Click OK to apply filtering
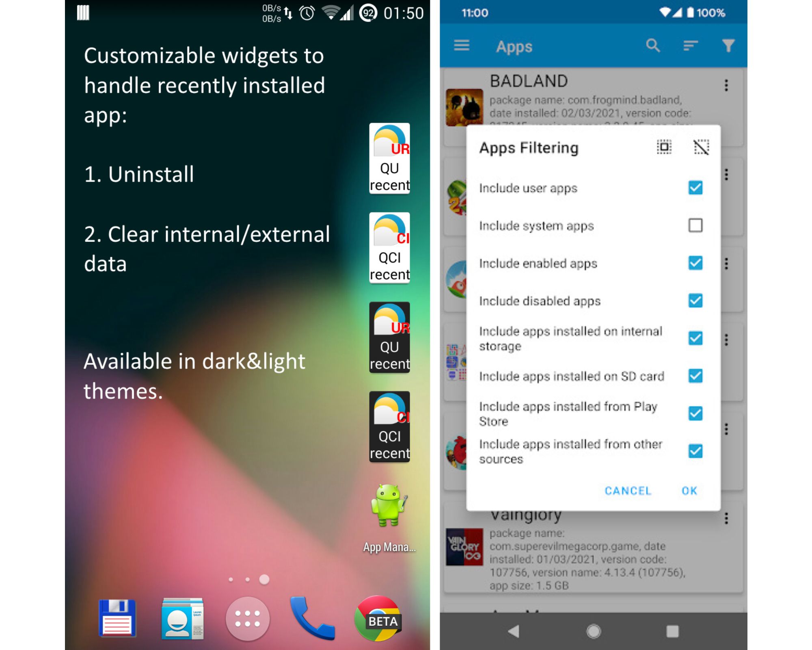 click(689, 490)
